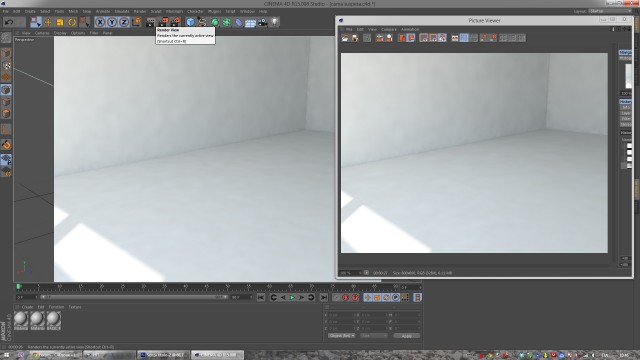
Task: Click the timeline start frame field
Action: pyautogui.click(x=27, y=297)
